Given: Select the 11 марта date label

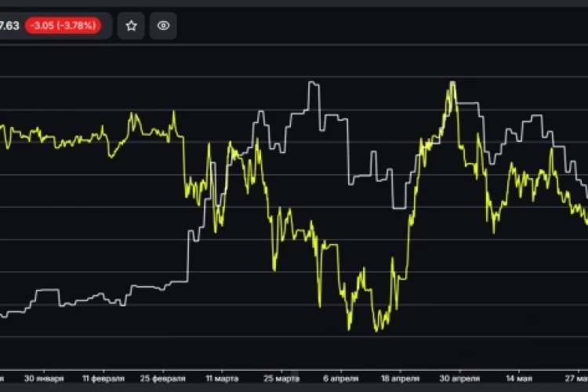Looking at the screenshot, I should (x=222, y=379).
